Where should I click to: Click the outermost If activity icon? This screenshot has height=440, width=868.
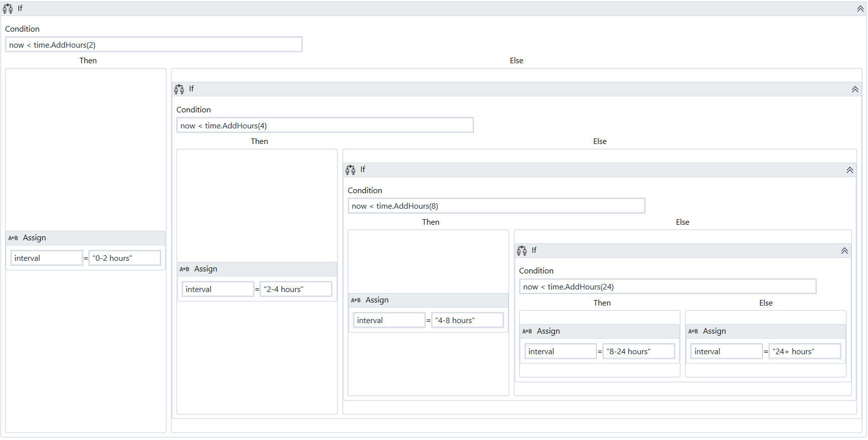click(x=8, y=9)
